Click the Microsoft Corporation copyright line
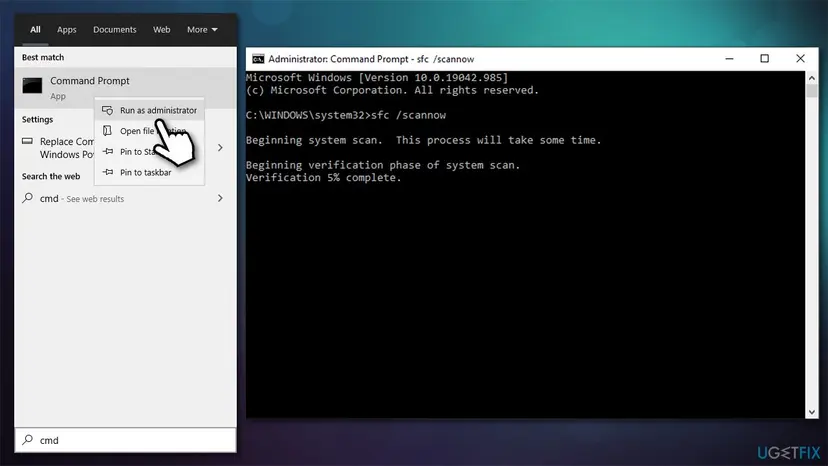The image size is (828, 466). tap(392, 90)
